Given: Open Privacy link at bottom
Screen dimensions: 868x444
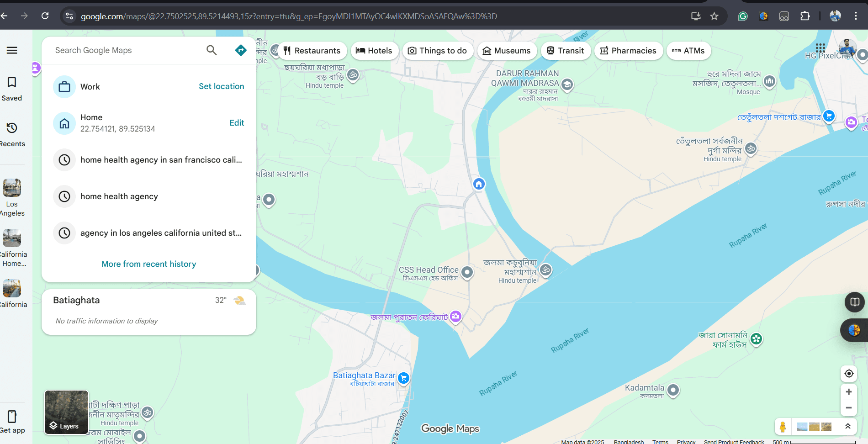Looking at the screenshot, I should (686, 441).
